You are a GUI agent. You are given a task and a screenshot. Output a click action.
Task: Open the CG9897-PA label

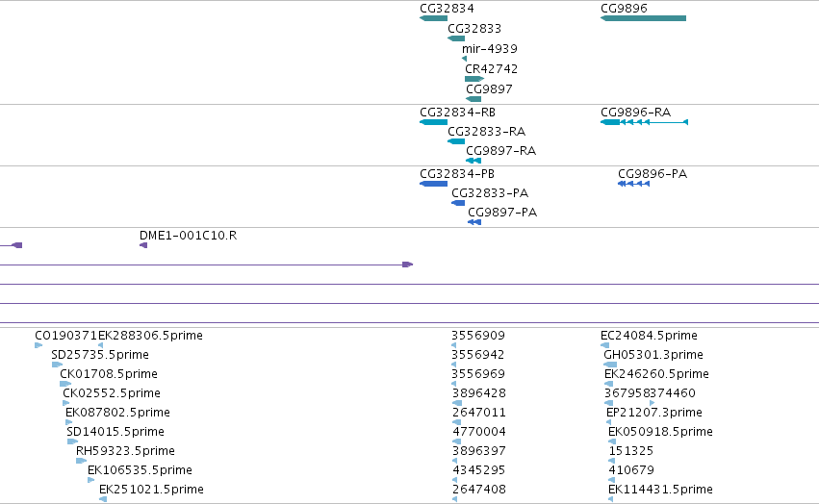[502, 212]
